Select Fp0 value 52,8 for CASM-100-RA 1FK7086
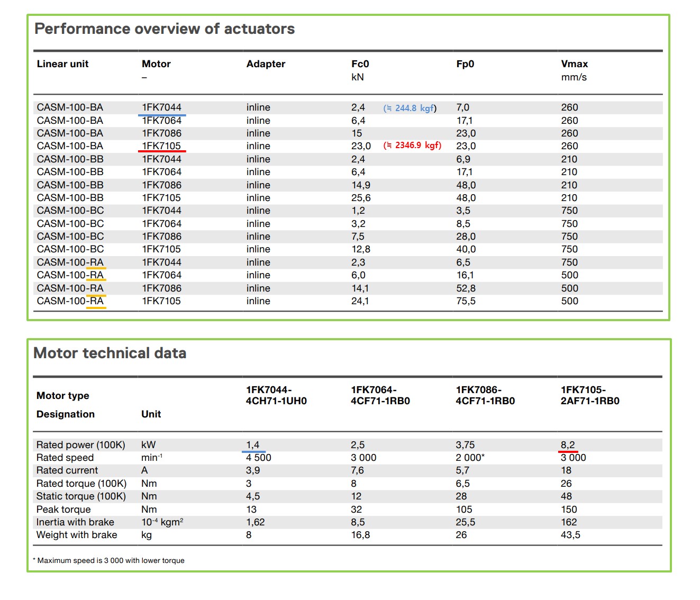The image size is (700, 600). pyautogui.click(x=466, y=288)
